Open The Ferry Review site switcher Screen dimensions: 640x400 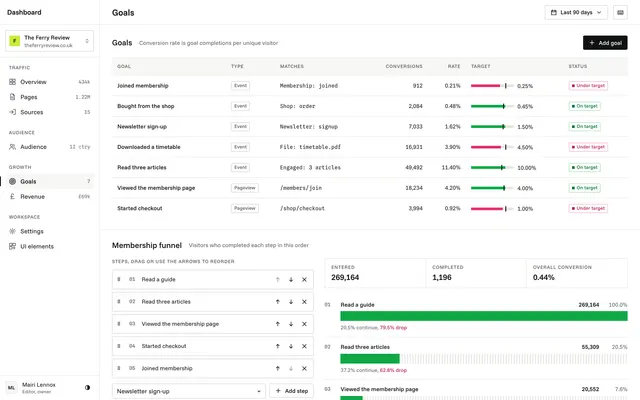coord(49,41)
